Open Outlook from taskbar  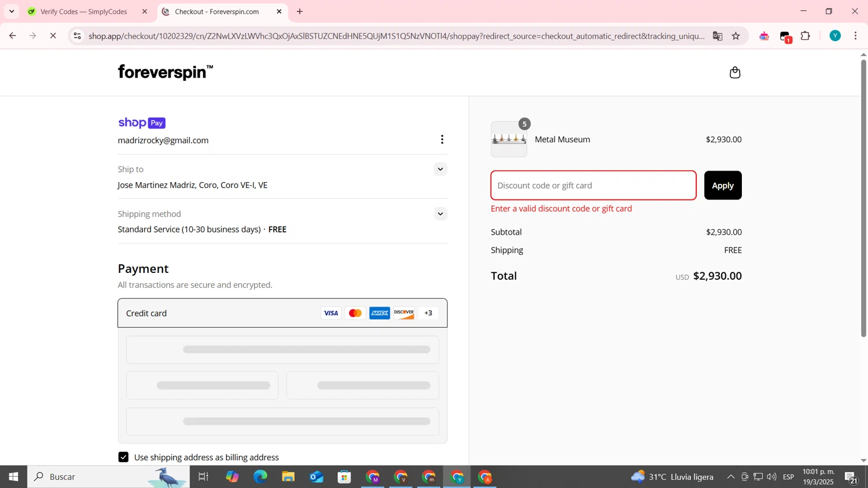click(317, 477)
